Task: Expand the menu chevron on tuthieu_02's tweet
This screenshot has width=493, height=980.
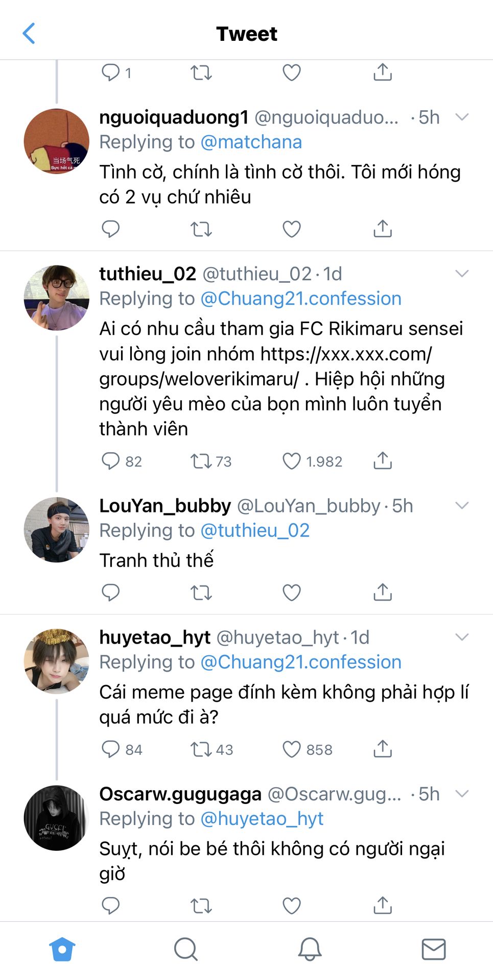Action: tap(462, 274)
